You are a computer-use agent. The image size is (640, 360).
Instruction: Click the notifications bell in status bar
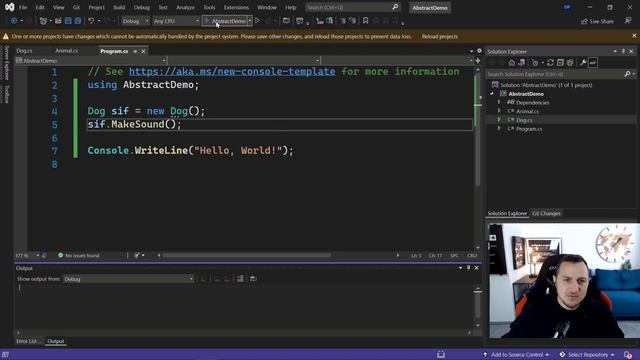(628, 355)
